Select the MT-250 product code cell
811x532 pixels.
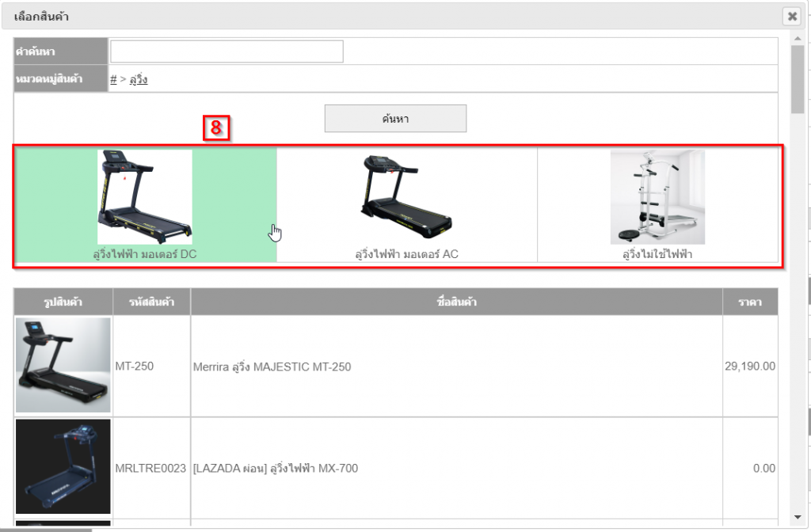tap(135, 367)
